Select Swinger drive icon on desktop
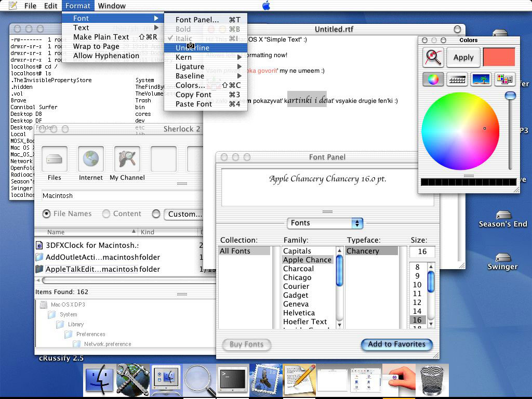This screenshot has height=399, width=532. coord(503,257)
